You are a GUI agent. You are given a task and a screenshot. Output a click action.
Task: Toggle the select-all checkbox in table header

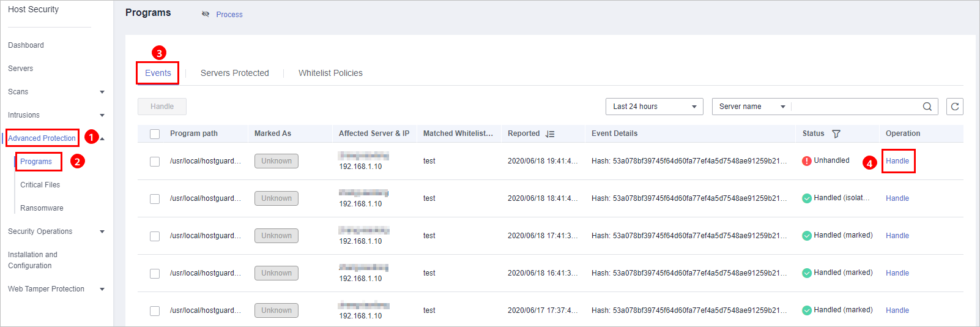[x=155, y=134]
